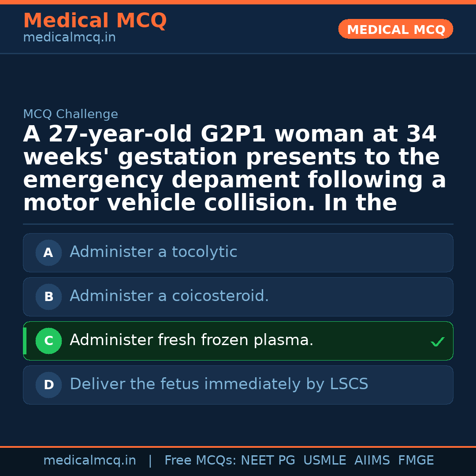Viewport: 476px width, 476px height.
Task: Click the letter A circle badge
Action: tap(48, 253)
